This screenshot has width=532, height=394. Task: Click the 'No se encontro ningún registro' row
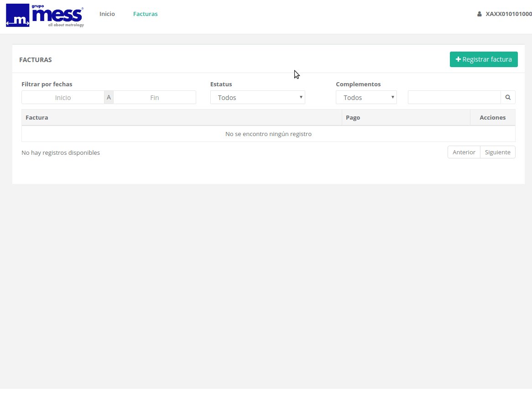[268, 134]
